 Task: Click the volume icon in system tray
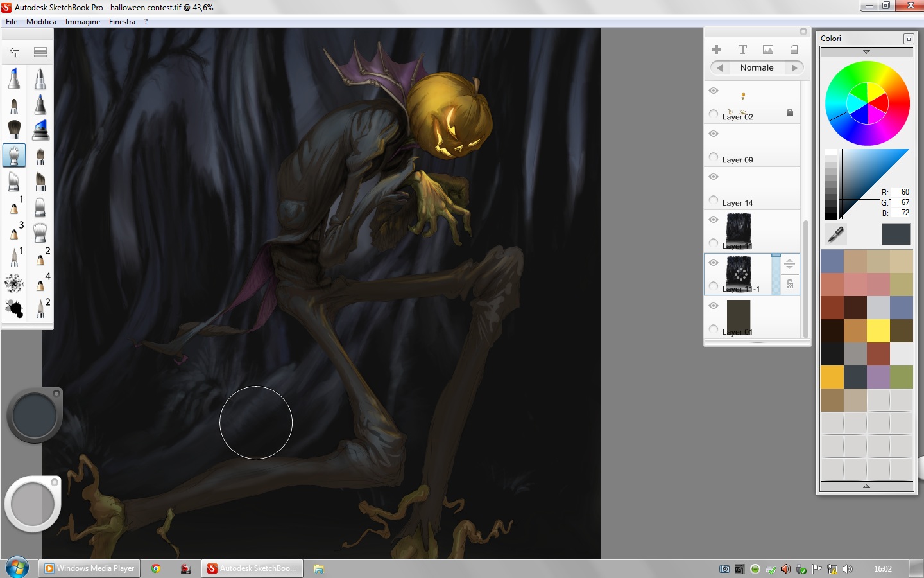(x=848, y=569)
